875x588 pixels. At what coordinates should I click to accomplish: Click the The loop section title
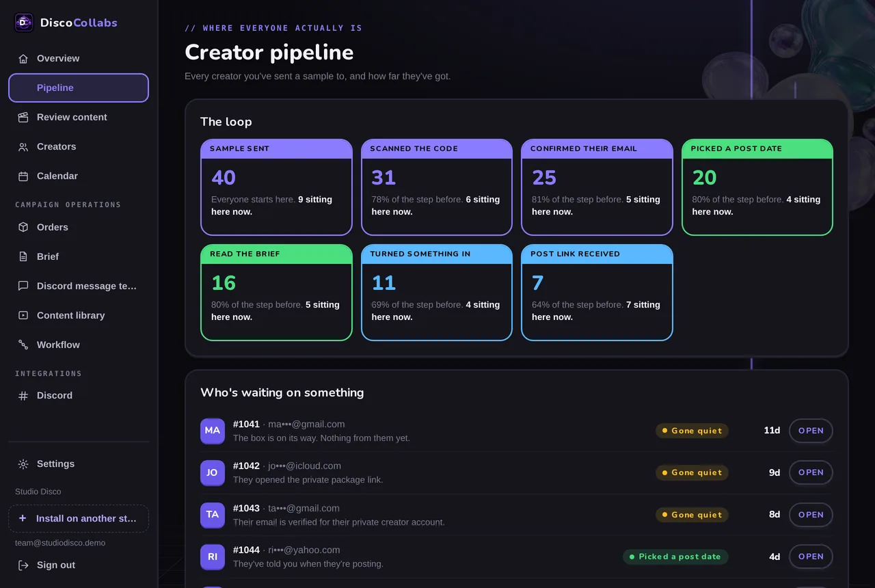click(x=226, y=122)
